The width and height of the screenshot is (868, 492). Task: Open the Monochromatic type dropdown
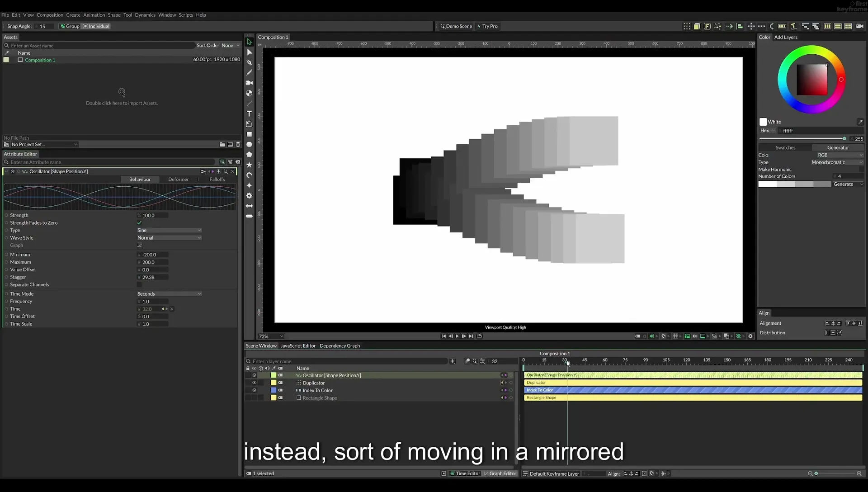pyautogui.click(x=837, y=162)
